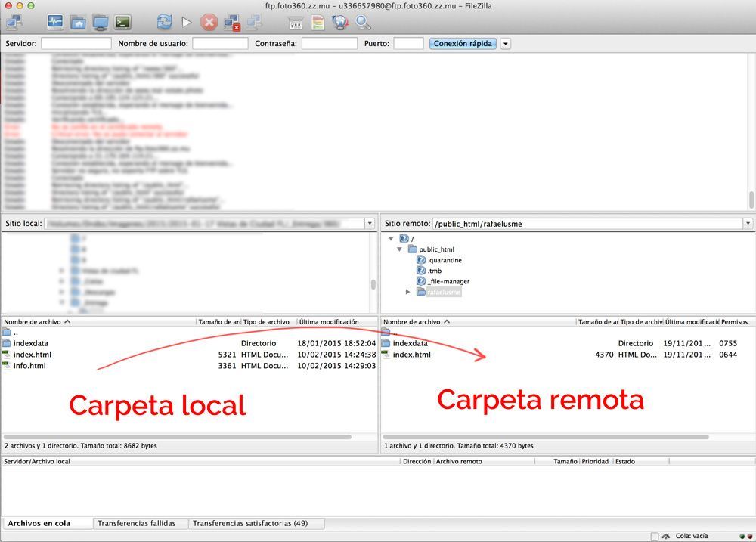
Task: Click the root '/' folder icon in the remote tree
Action: click(x=404, y=238)
